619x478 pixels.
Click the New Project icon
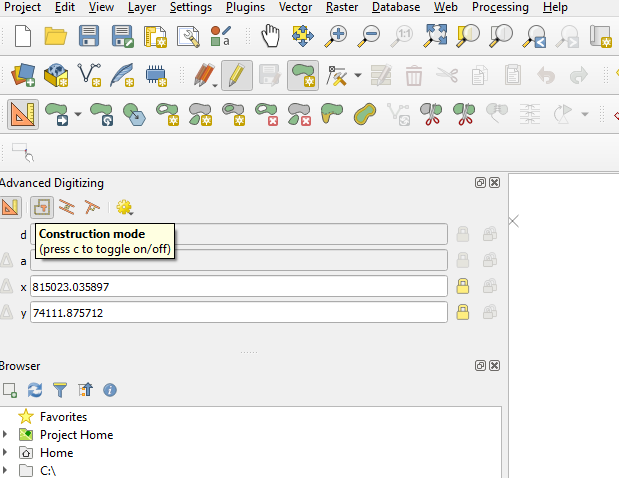pyautogui.click(x=23, y=37)
